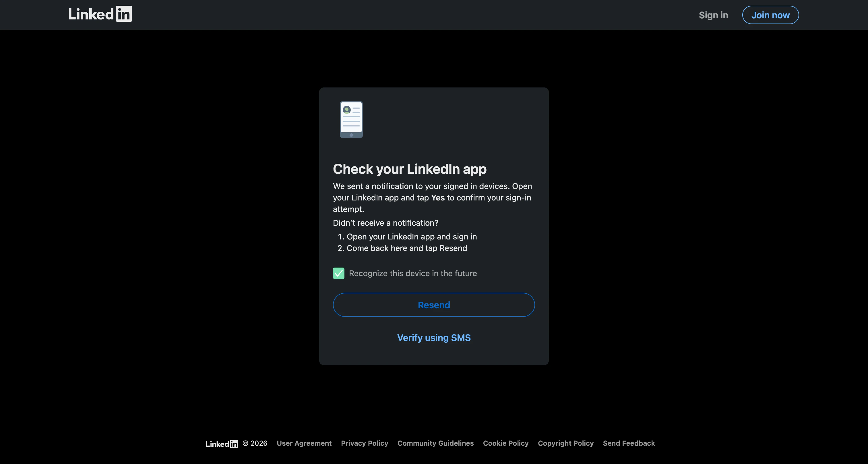Click the Join now button

[x=770, y=15]
